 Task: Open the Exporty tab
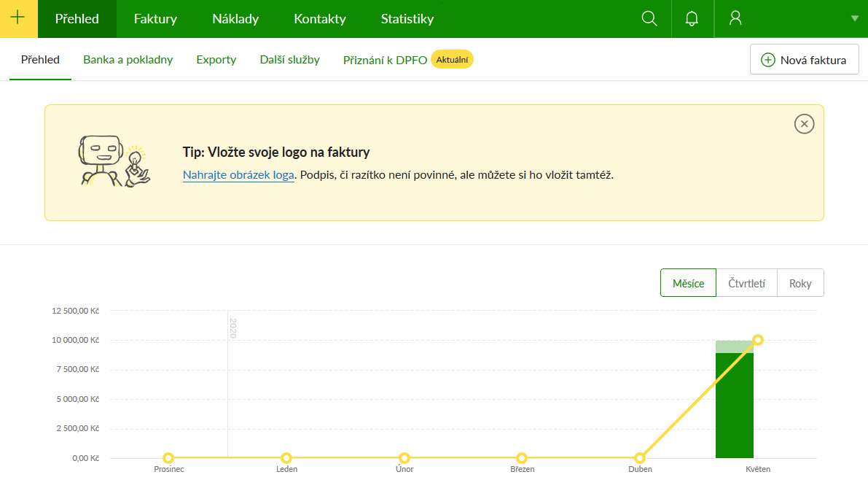(216, 60)
